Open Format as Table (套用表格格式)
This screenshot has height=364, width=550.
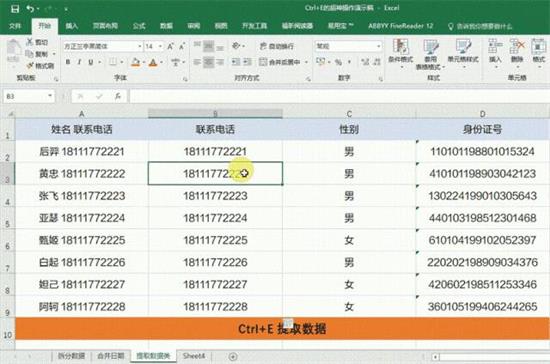tap(430, 54)
